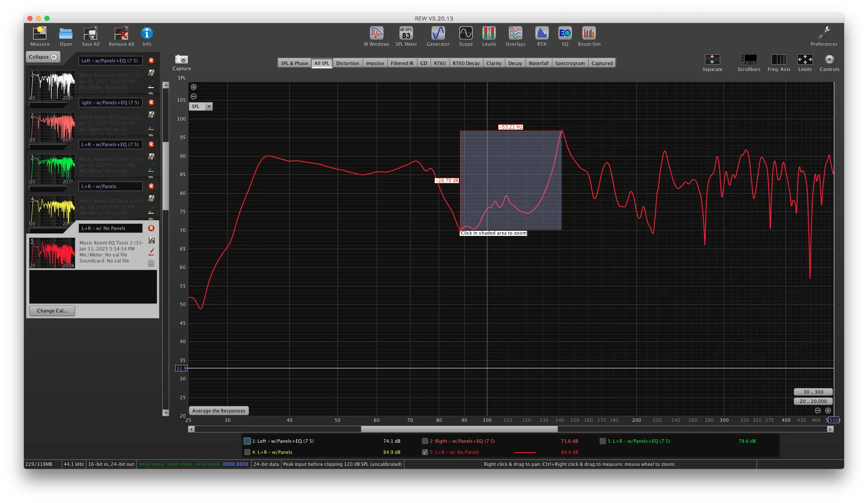The image size is (868, 503).
Task: Open the EQ window
Action: [565, 33]
